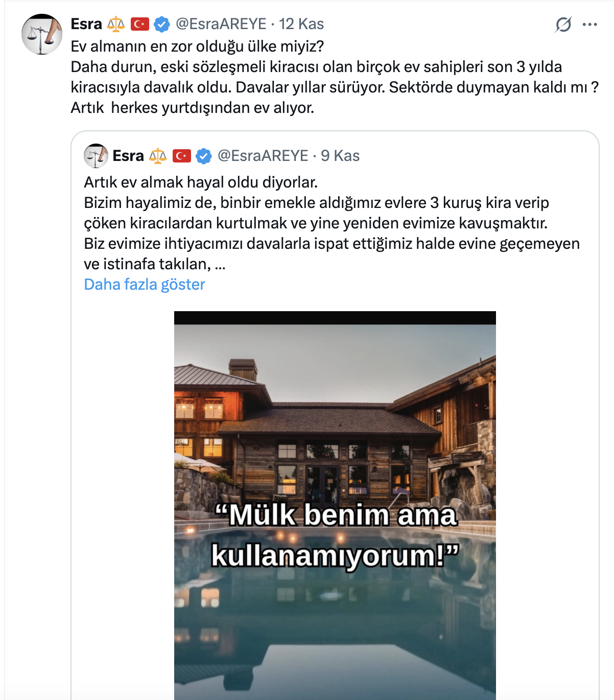Expand quoted tweet with 'Daha fazla göster'
The height and width of the screenshot is (700, 614).
tap(145, 284)
